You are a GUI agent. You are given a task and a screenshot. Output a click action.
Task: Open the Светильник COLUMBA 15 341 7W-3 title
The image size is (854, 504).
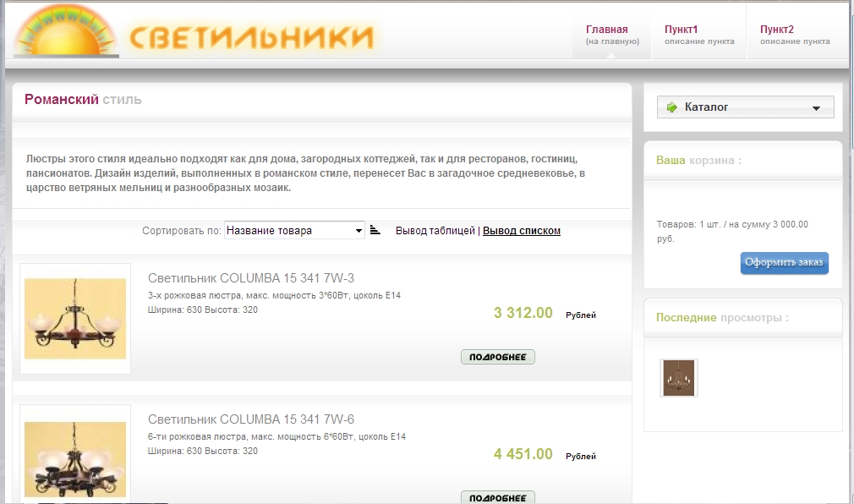tap(251, 278)
